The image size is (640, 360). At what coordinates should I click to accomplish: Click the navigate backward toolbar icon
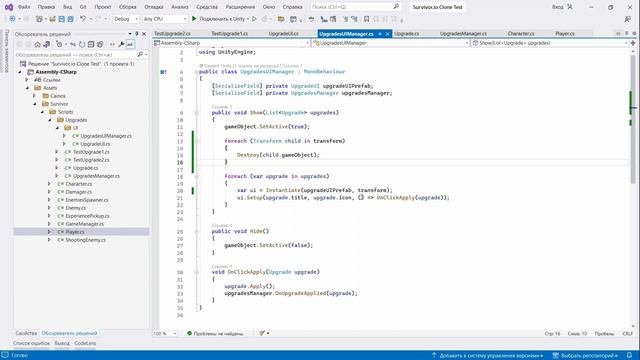(x=12, y=19)
